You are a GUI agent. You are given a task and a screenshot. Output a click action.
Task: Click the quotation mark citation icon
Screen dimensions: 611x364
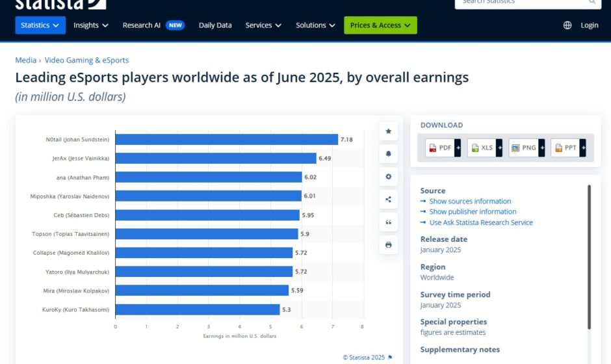(x=388, y=222)
